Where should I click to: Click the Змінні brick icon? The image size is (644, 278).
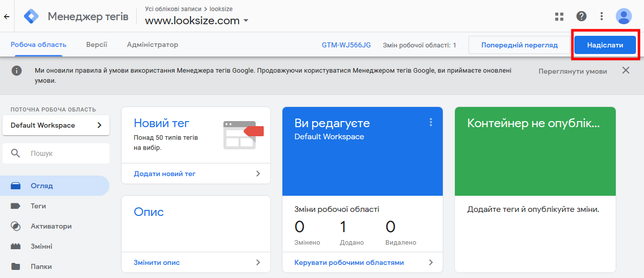(16, 246)
